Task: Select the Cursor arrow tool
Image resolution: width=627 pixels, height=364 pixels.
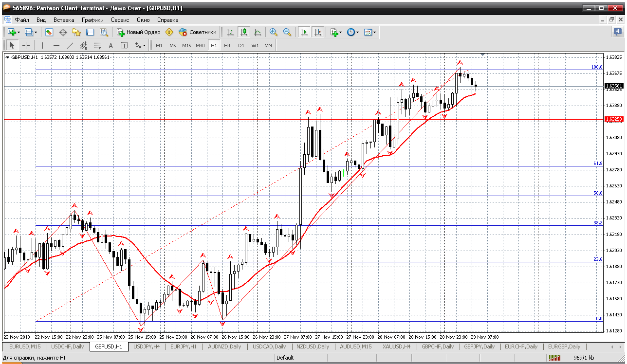Action: point(12,45)
